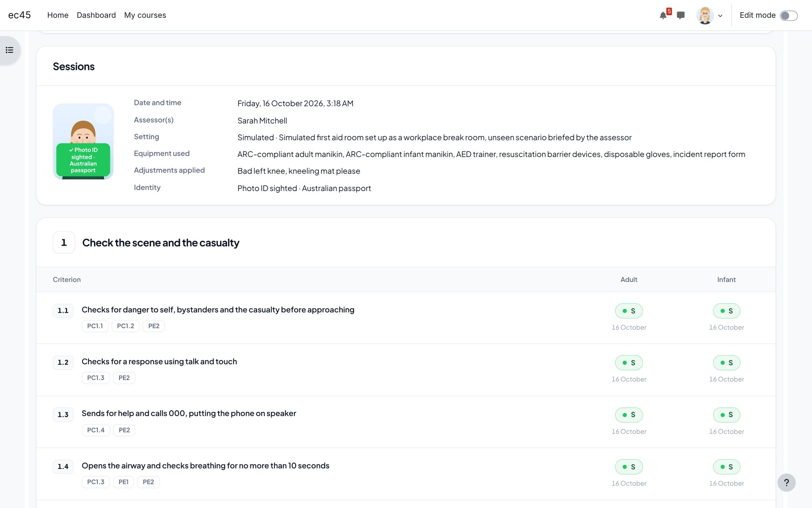Click the Adult S badge for criterion 1.4
This screenshot has height=508, width=812.
629,467
